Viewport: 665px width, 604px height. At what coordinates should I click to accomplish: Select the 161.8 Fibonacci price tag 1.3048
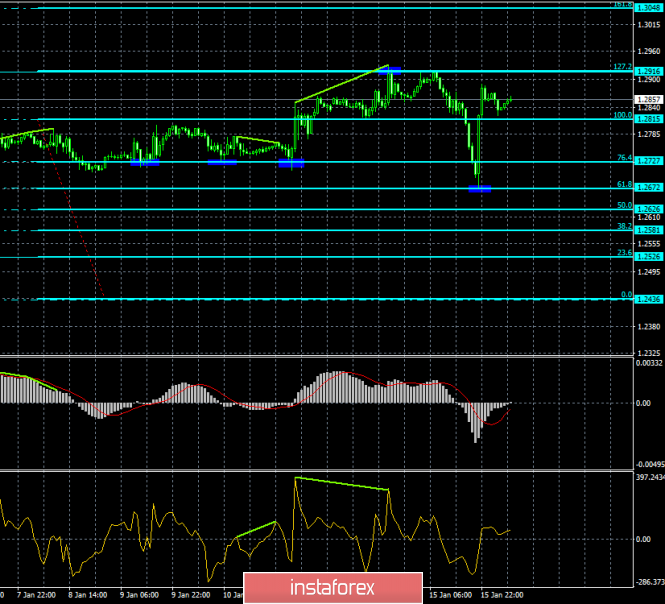click(x=649, y=6)
